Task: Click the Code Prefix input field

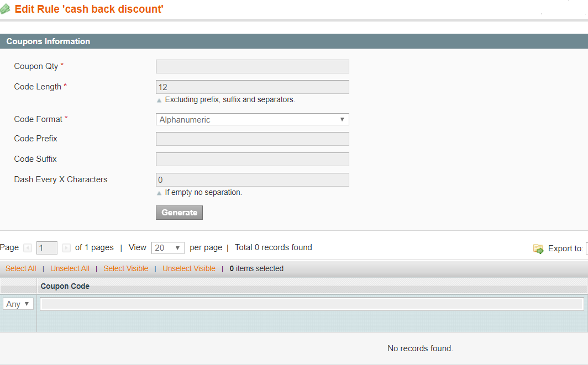Action: [252, 139]
